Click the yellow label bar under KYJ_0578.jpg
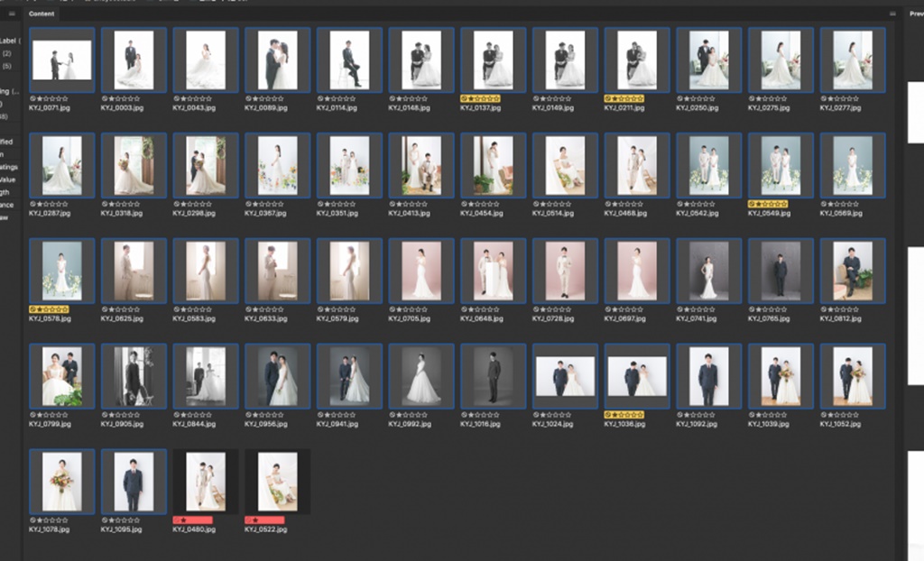This screenshot has width=924, height=561. pos(49,309)
